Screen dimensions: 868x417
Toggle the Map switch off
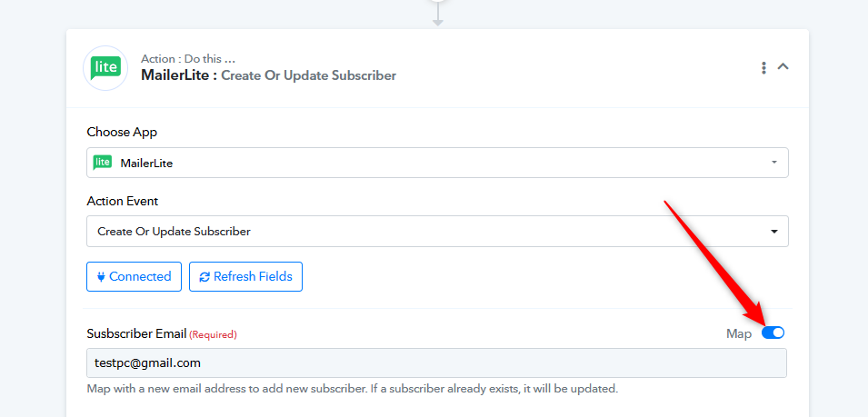(773, 333)
